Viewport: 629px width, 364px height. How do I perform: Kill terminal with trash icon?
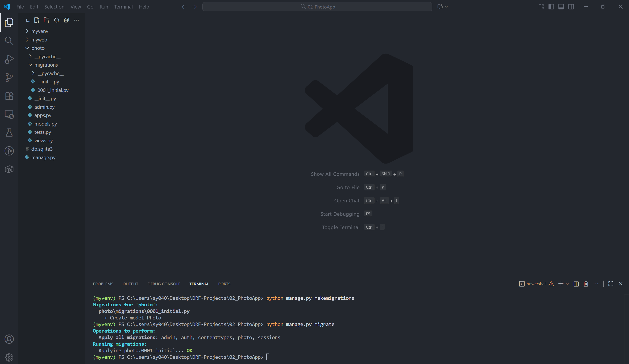(586, 284)
